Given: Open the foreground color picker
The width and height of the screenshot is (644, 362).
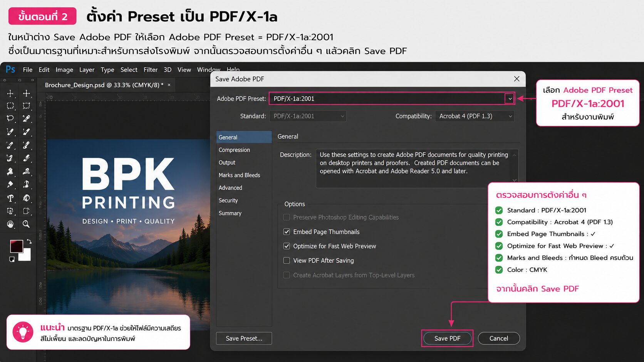Looking at the screenshot, I should pos(16,246).
